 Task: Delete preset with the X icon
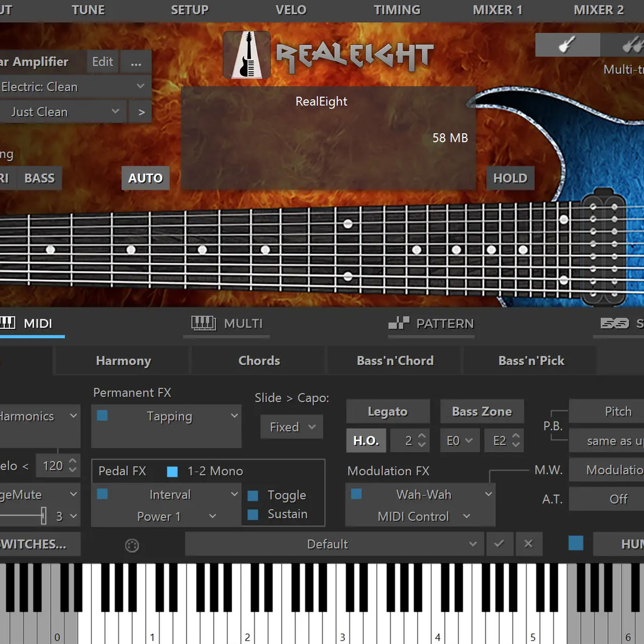point(528,544)
